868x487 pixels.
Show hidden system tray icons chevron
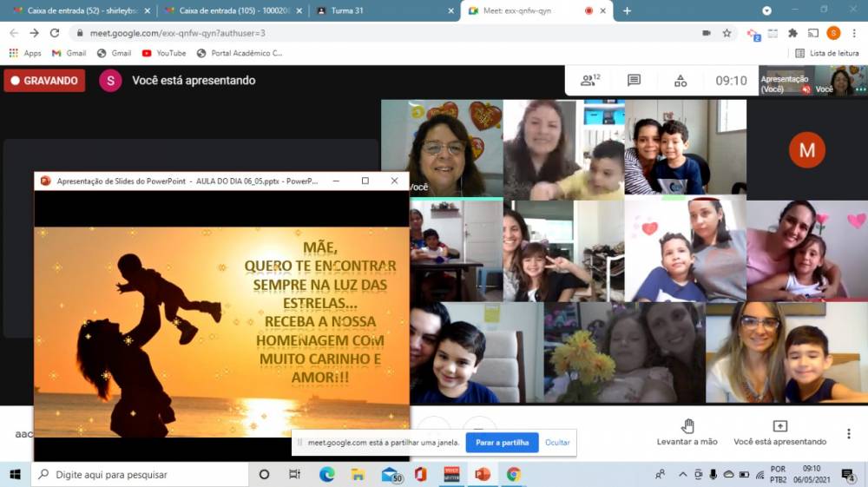coord(682,474)
